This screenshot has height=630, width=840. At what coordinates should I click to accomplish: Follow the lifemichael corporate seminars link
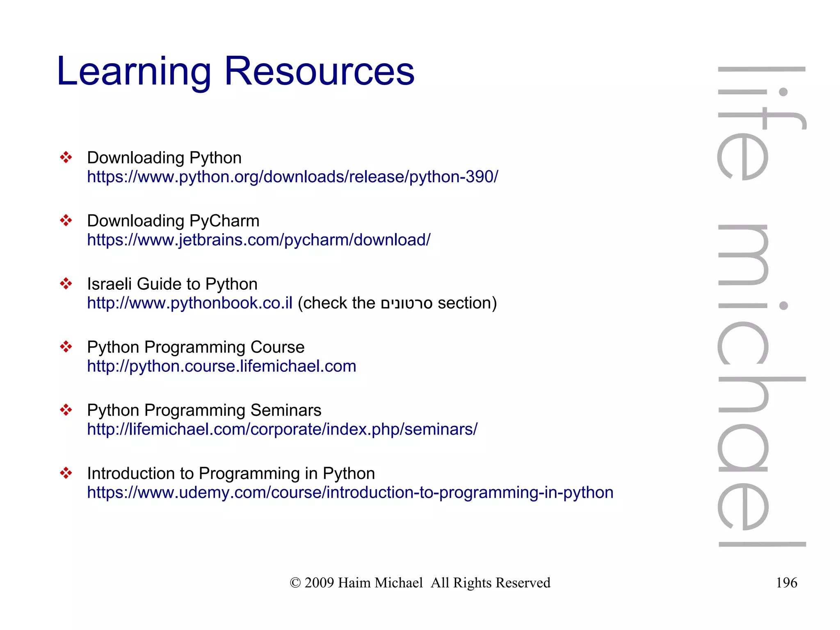[282, 430]
